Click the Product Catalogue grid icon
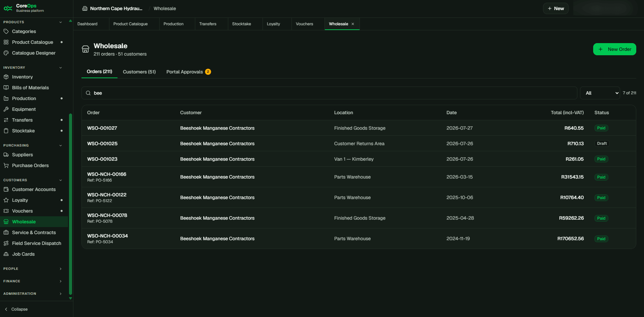The image size is (644, 317). click(x=6, y=42)
